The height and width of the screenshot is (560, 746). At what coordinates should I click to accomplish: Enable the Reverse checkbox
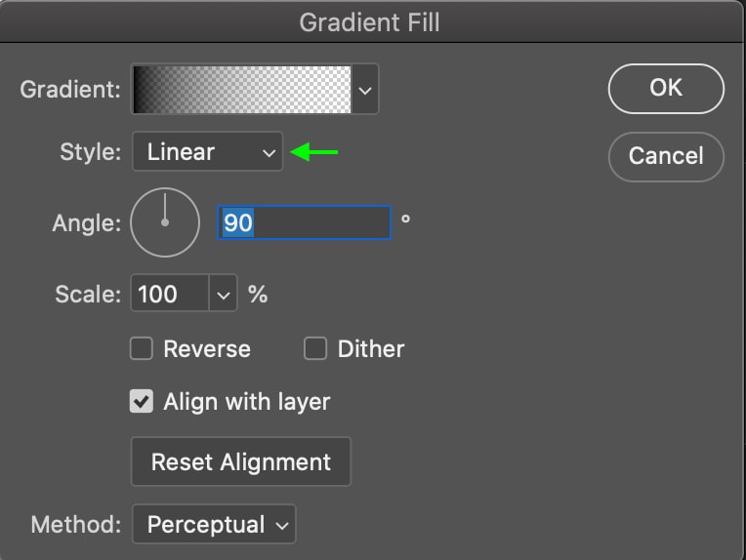click(143, 349)
